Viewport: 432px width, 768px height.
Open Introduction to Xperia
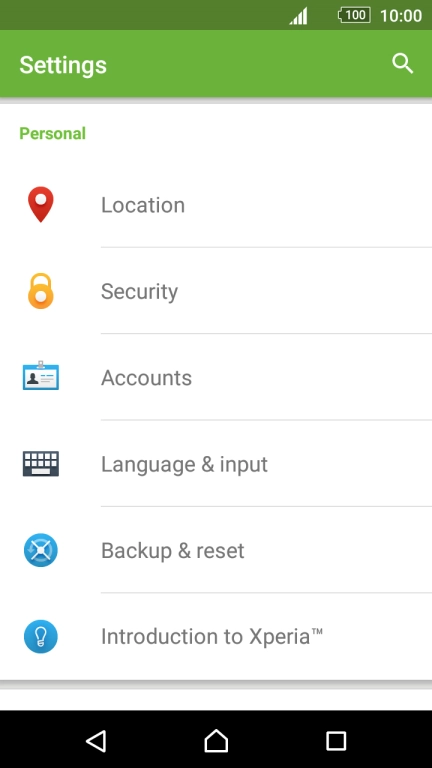(x=216, y=636)
